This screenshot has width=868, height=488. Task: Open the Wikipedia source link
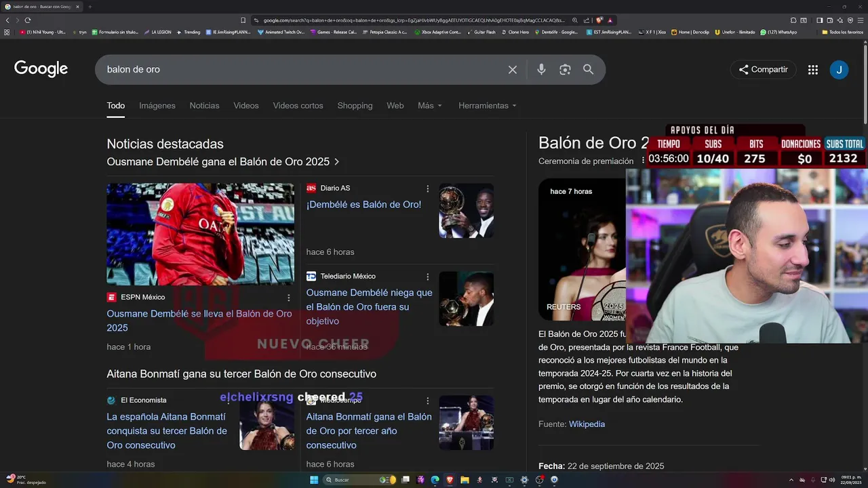(587, 424)
